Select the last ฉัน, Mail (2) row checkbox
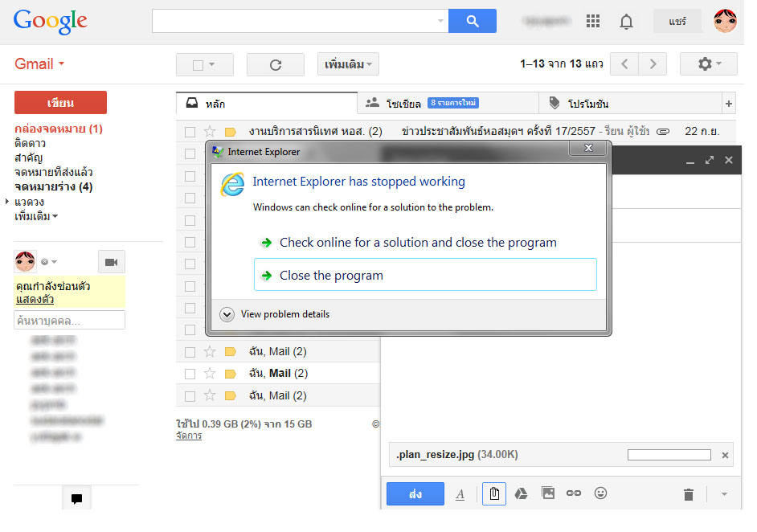The width and height of the screenshot is (757, 532). click(x=190, y=396)
